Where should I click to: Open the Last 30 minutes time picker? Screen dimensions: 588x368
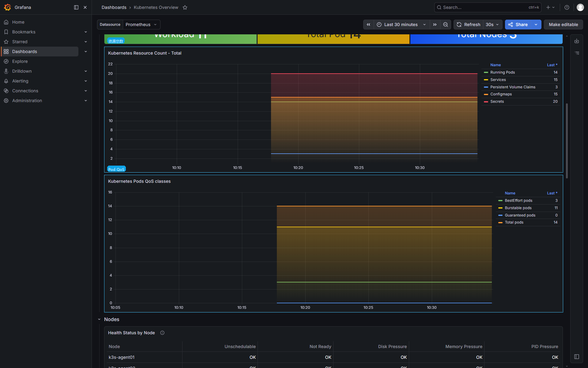pos(401,25)
